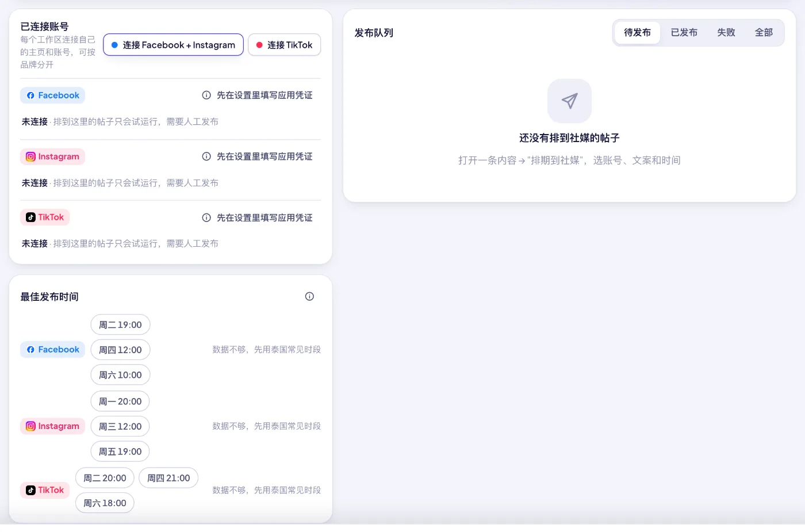Choose the TikTok 周四 21:00 time chip

pos(168,478)
